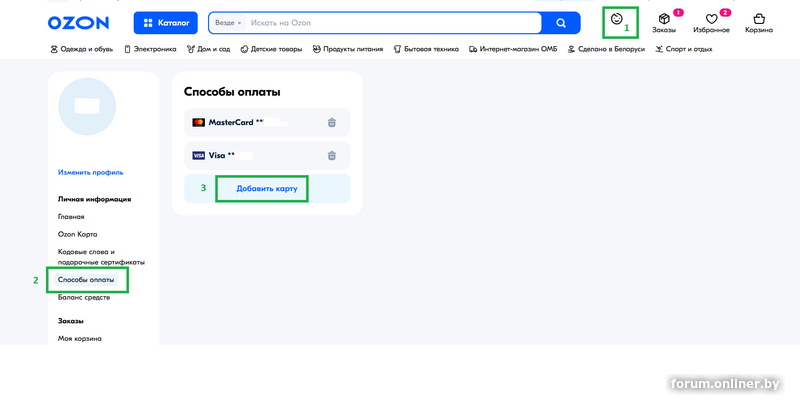Open Сделано в Беларуси category
800x405 pixels.
tap(606, 49)
